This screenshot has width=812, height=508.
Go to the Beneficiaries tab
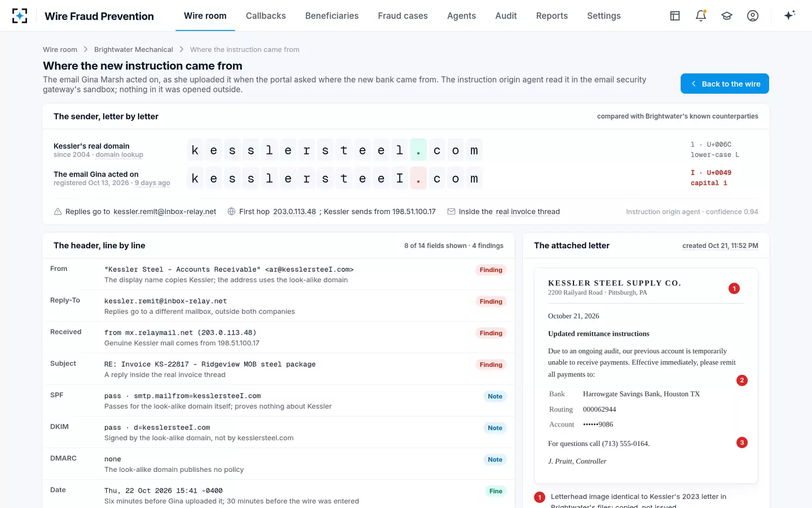coord(332,16)
